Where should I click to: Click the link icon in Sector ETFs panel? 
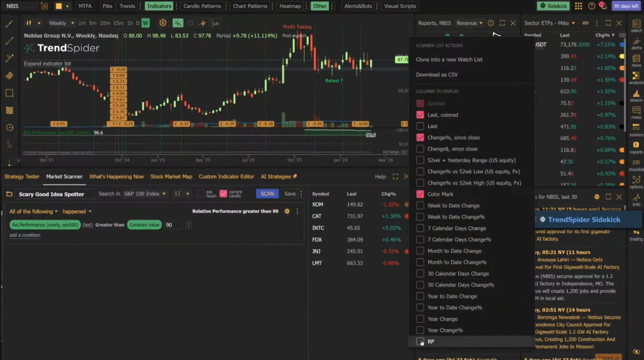[585, 23]
